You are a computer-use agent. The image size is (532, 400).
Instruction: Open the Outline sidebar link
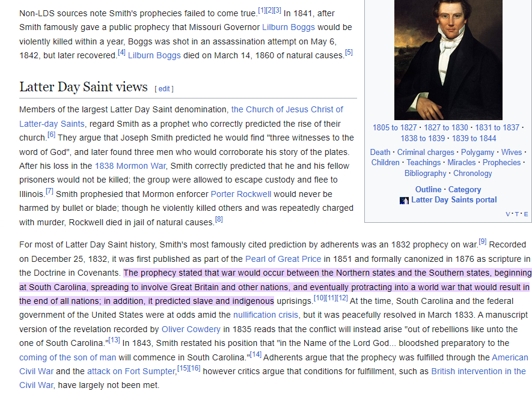428,189
